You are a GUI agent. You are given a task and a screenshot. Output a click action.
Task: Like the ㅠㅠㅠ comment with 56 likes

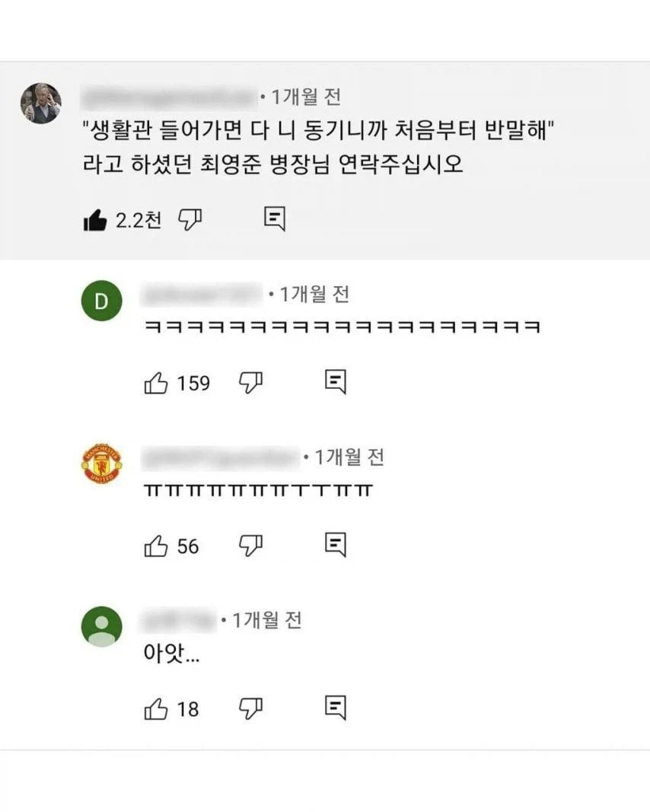(x=156, y=546)
